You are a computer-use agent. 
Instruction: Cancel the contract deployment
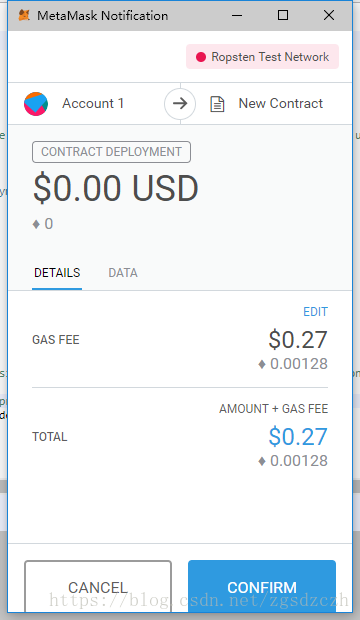pyautogui.click(x=98, y=587)
